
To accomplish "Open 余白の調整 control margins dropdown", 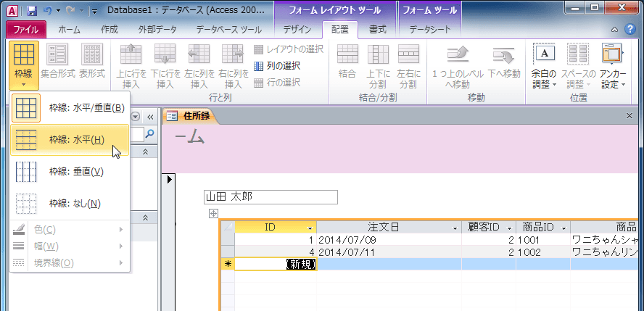I will [544, 67].
